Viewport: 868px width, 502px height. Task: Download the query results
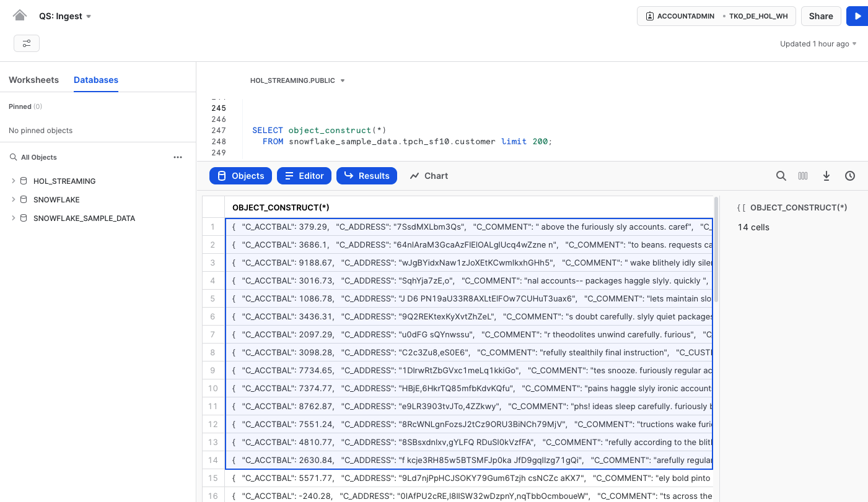pos(826,176)
